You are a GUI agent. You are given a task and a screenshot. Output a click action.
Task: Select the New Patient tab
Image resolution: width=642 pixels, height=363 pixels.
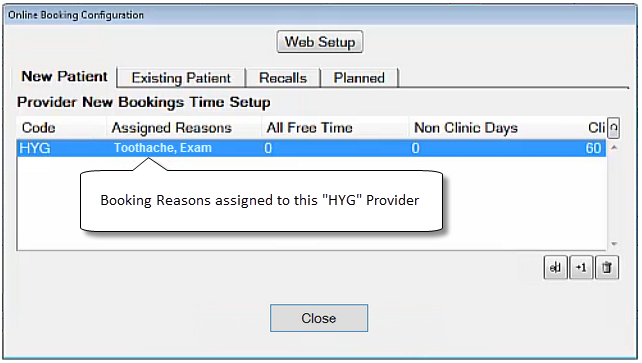[x=64, y=77]
